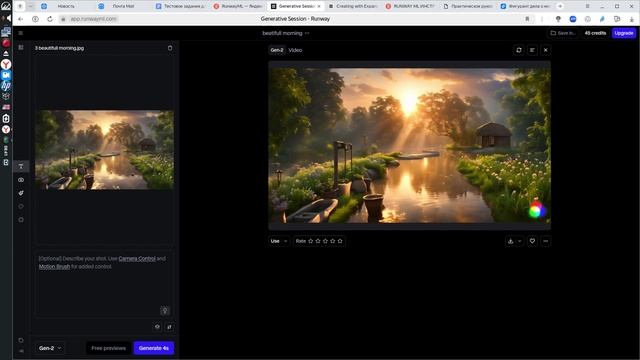Click the right icon of the pair under the prompt box

point(169,327)
